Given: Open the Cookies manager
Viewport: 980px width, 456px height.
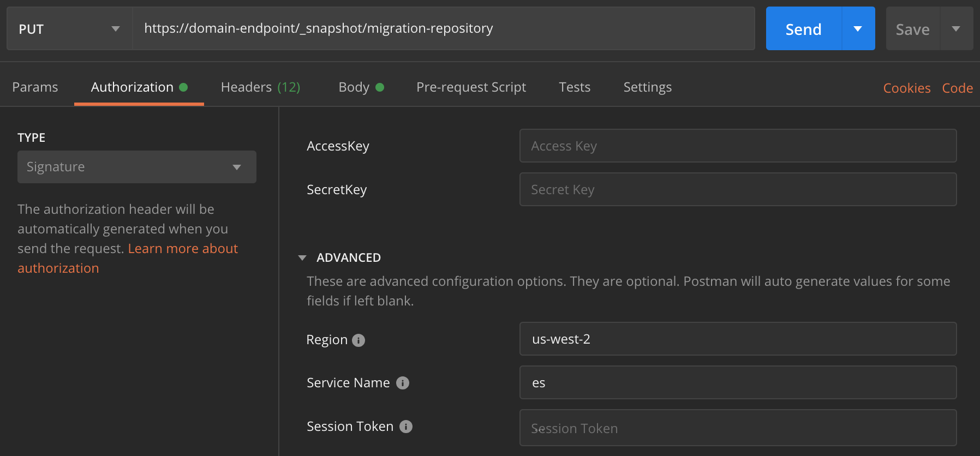Looking at the screenshot, I should (x=906, y=87).
